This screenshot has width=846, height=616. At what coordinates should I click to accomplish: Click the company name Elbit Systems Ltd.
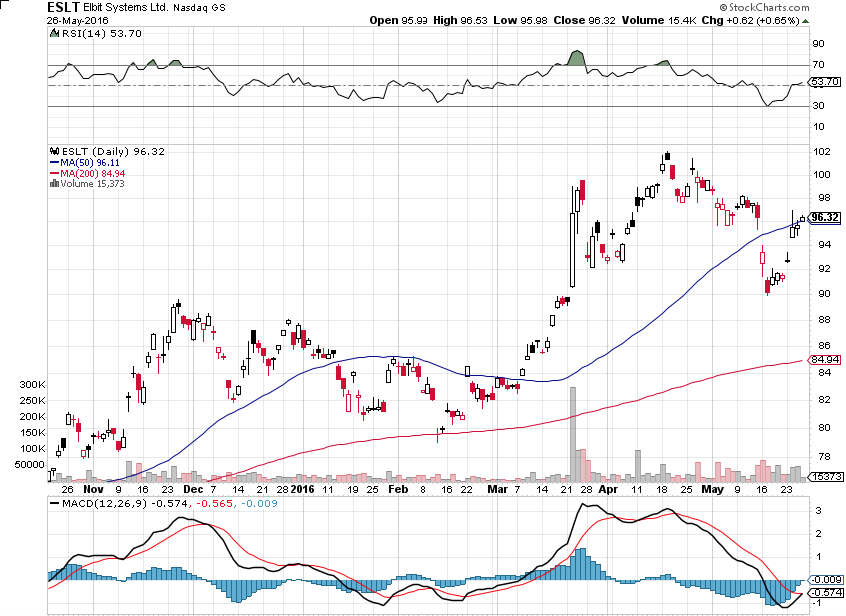125,8
